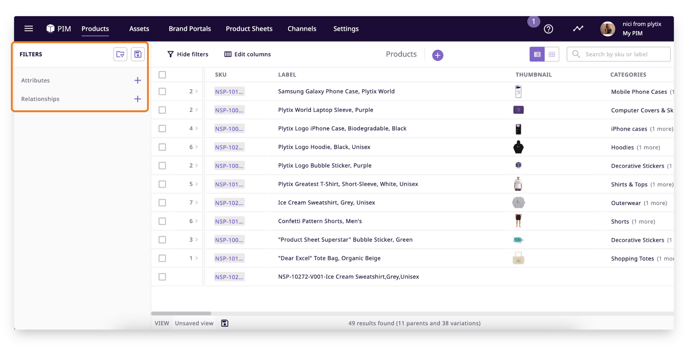The height and width of the screenshot is (363, 688).
Task: Click the purple add product plus button
Action: (437, 55)
